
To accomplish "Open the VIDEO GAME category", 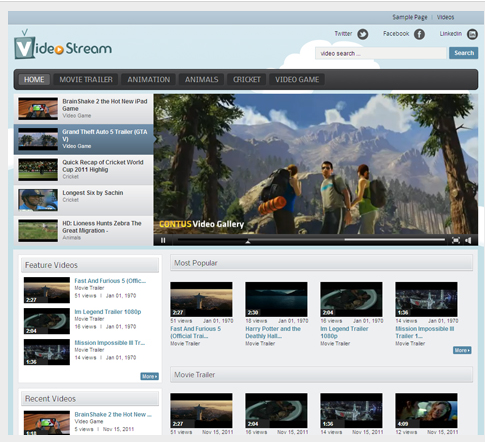I will pos(297,80).
